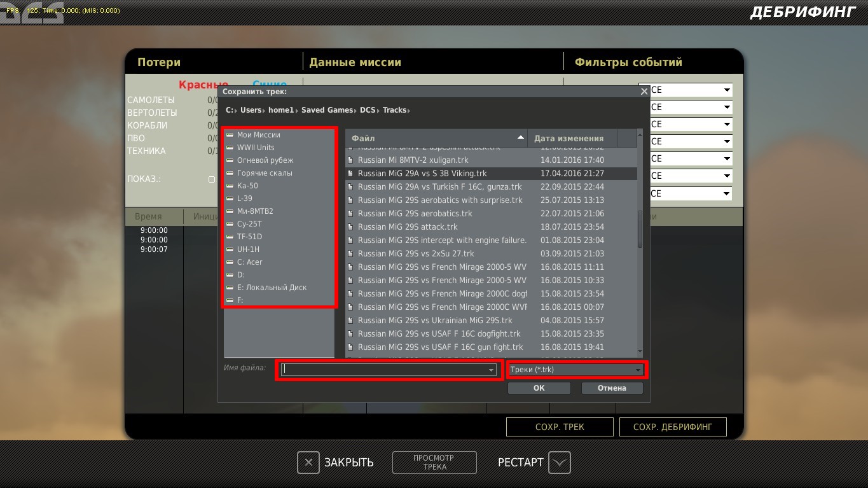Navigate to Saved Games in the breadcrumb
The image size is (868, 488).
(x=327, y=110)
